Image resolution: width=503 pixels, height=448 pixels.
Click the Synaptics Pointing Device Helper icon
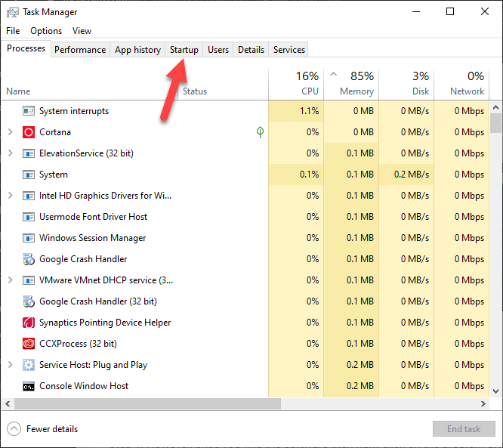[x=29, y=323]
